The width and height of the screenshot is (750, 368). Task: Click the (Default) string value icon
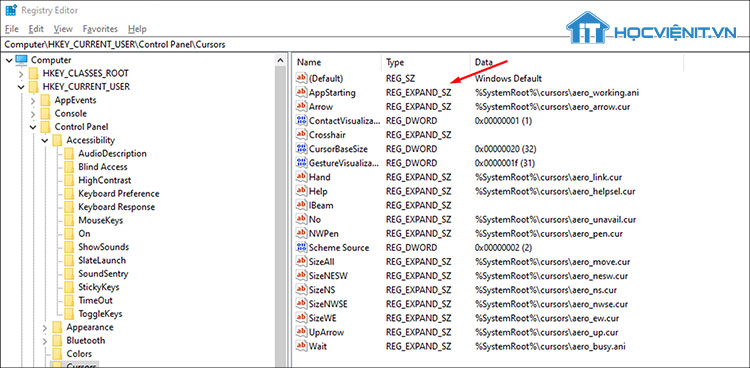301,78
